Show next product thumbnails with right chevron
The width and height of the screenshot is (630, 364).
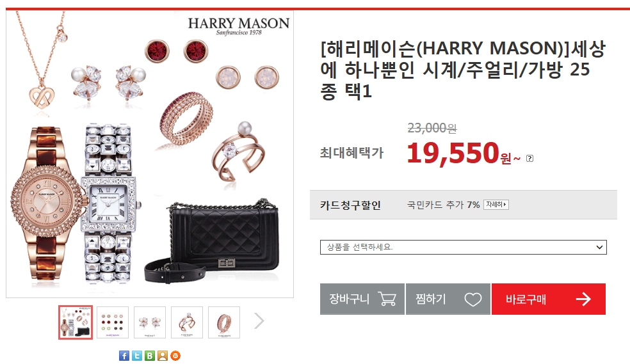tap(259, 320)
